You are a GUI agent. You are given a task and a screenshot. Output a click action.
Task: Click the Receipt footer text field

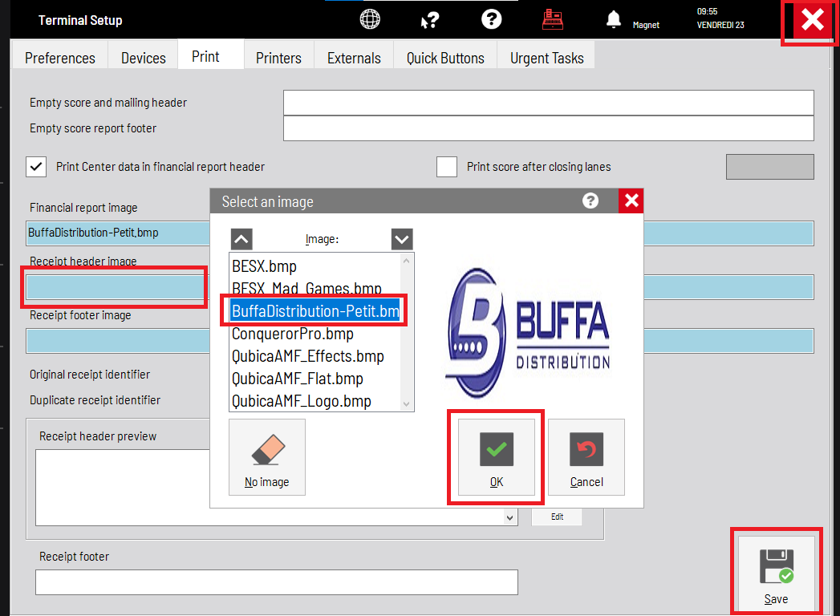(277, 582)
